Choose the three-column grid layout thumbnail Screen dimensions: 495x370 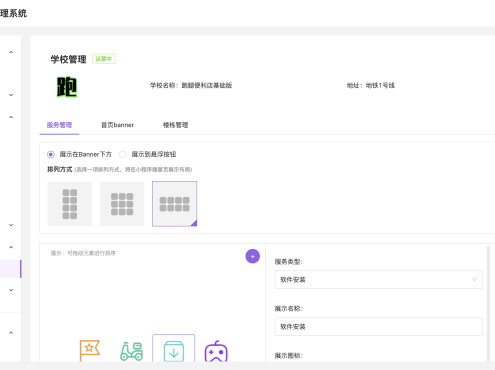click(x=122, y=204)
